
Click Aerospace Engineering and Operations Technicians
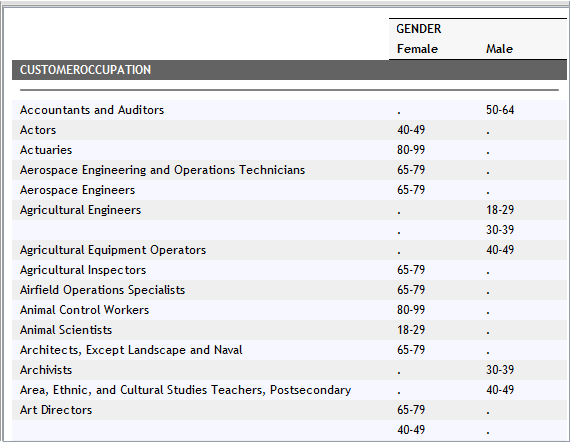coord(162,170)
